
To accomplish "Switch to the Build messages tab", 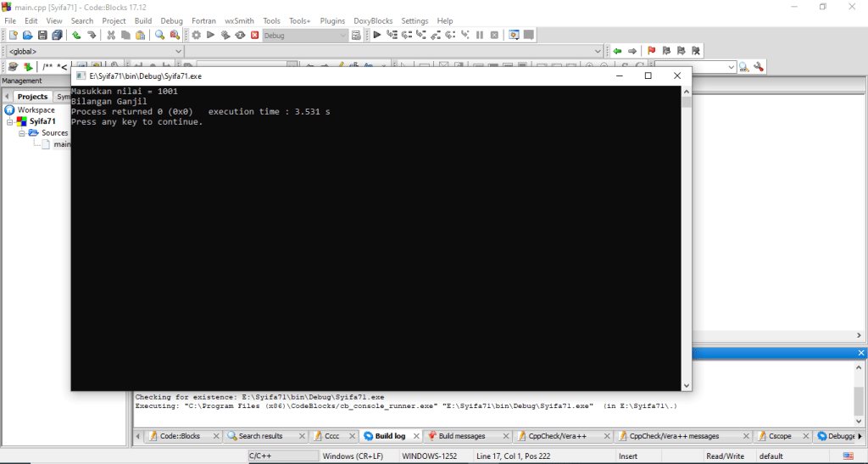I will pos(461,436).
